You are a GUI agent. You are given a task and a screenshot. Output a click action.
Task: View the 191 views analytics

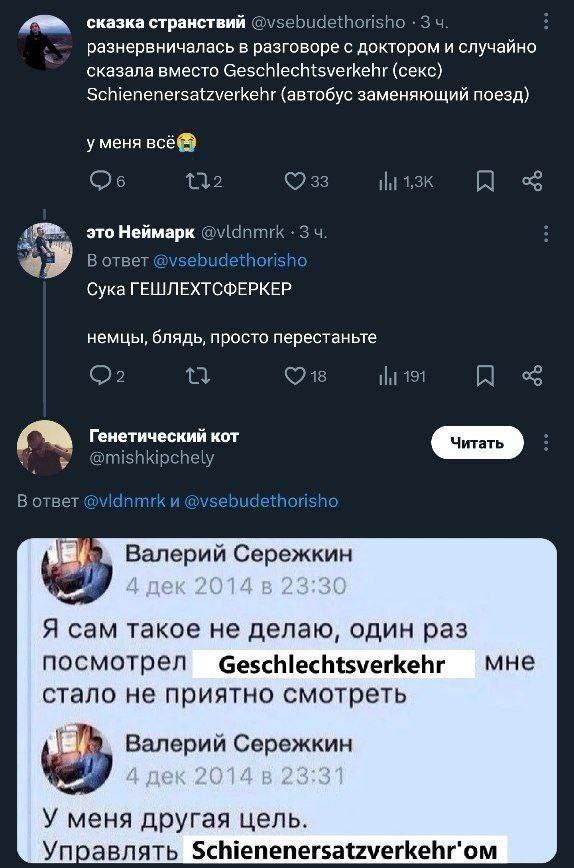click(402, 376)
